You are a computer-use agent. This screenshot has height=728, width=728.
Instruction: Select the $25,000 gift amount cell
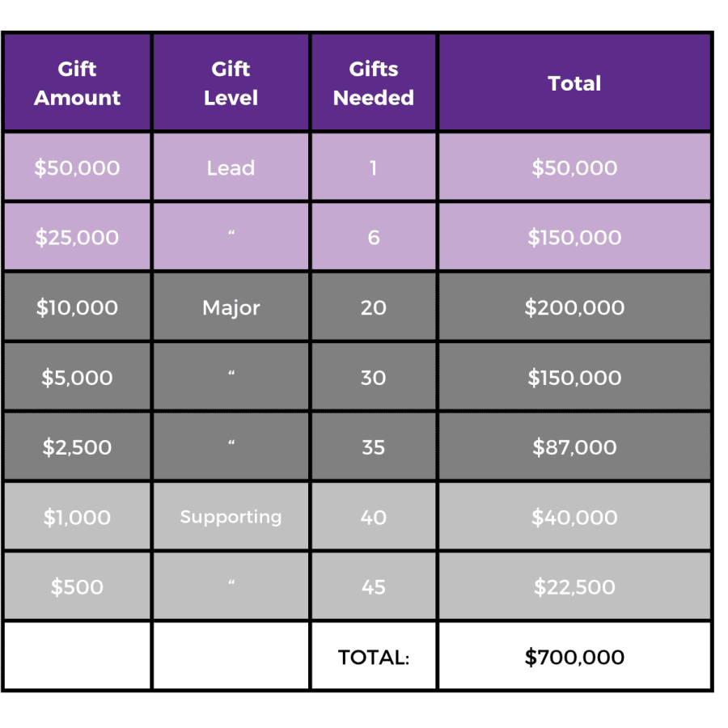pos(77,237)
